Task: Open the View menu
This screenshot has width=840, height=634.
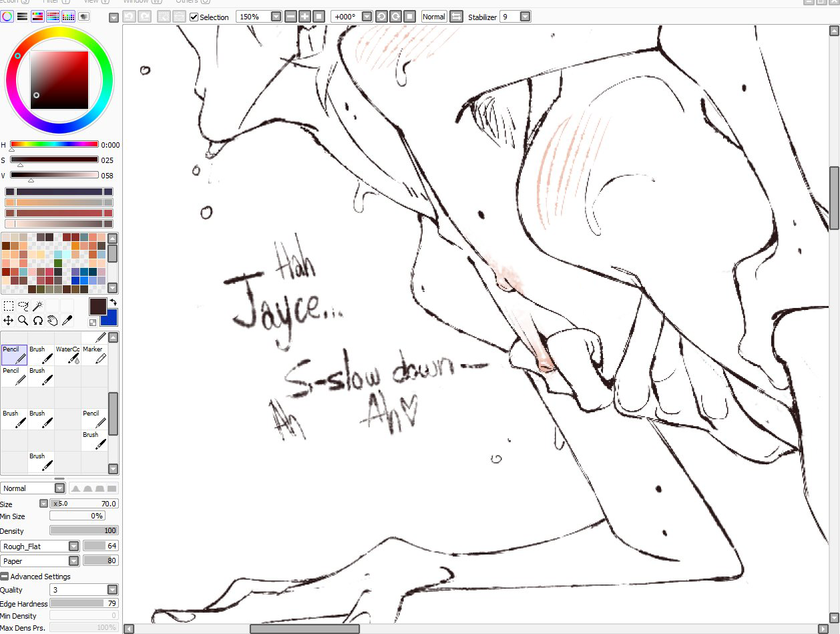Action: (96, 2)
